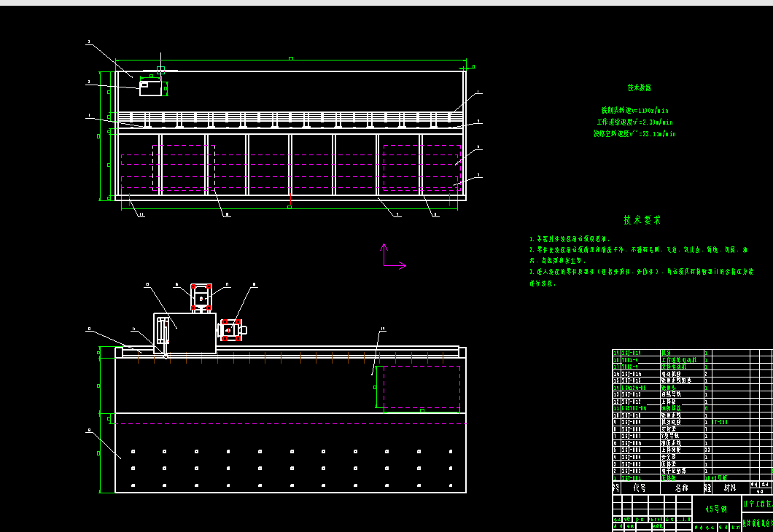Screen dimensions: 773x532
Task: Select the text line with v=1100r/min
Action: pyautogui.click(x=635, y=111)
